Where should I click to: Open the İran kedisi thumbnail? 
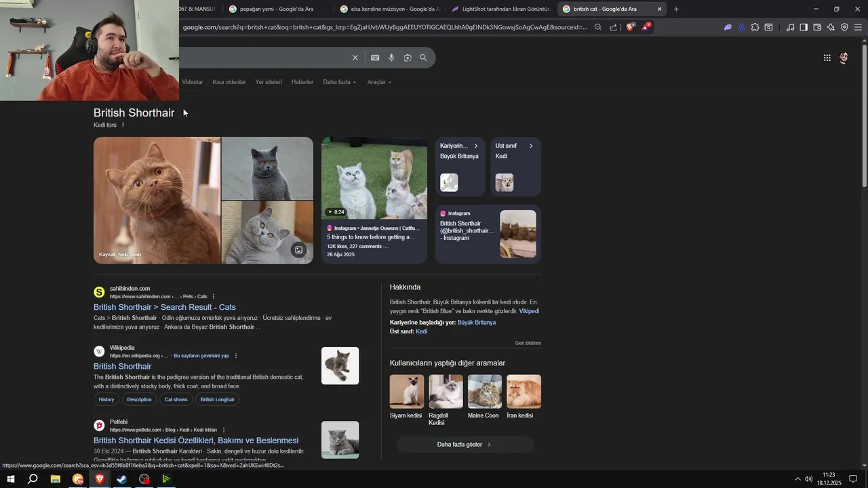pos(524,392)
